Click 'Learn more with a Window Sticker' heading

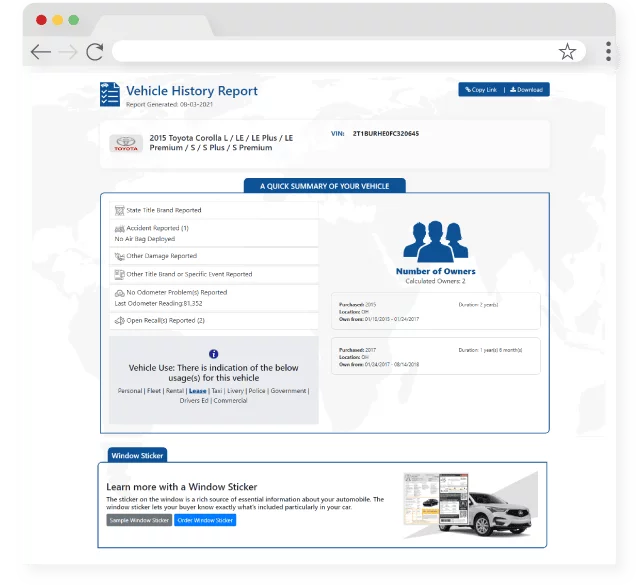click(x=182, y=487)
